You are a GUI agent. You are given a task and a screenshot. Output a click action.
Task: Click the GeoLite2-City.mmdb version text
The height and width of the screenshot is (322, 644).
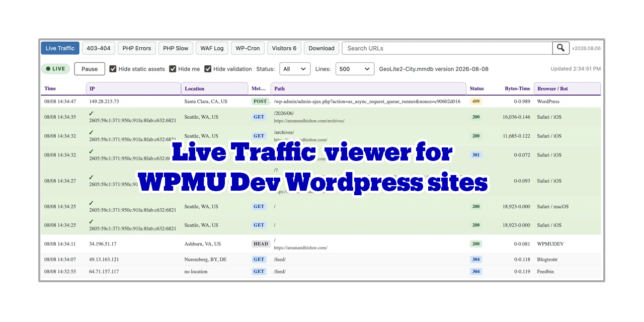click(x=434, y=69)
